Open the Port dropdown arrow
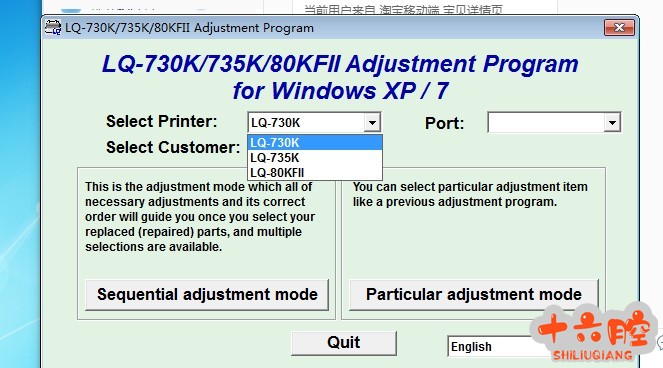The width and height of the screenshot is (663, 368). [x=612, y=123]
